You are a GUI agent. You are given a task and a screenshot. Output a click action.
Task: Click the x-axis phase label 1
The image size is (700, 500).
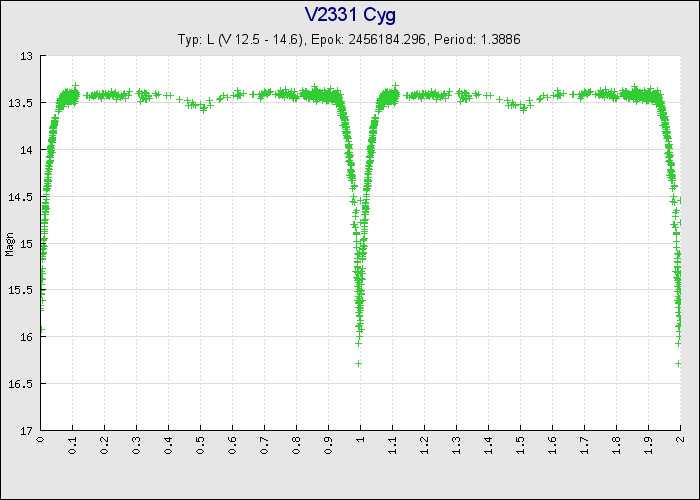point(361,439)
